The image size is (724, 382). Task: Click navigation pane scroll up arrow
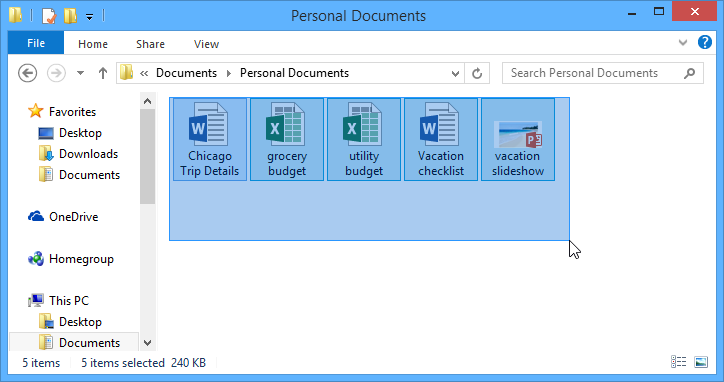point(147,101)
